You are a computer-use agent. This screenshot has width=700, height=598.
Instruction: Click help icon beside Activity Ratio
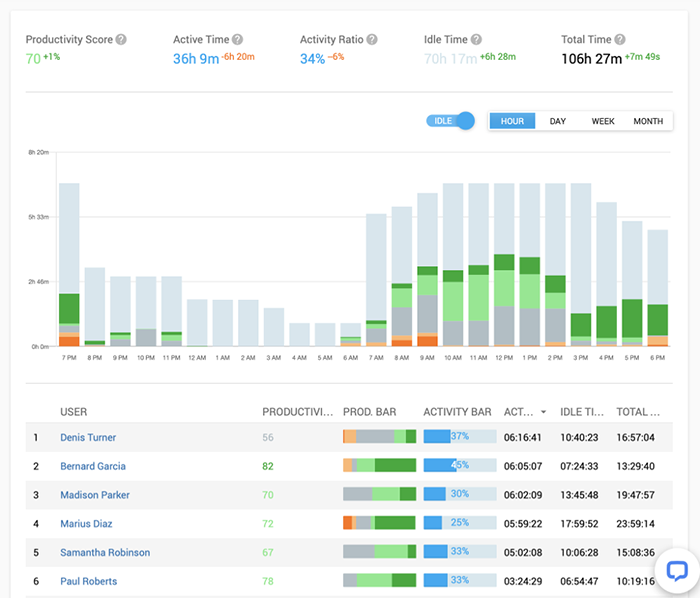(372, 40)
